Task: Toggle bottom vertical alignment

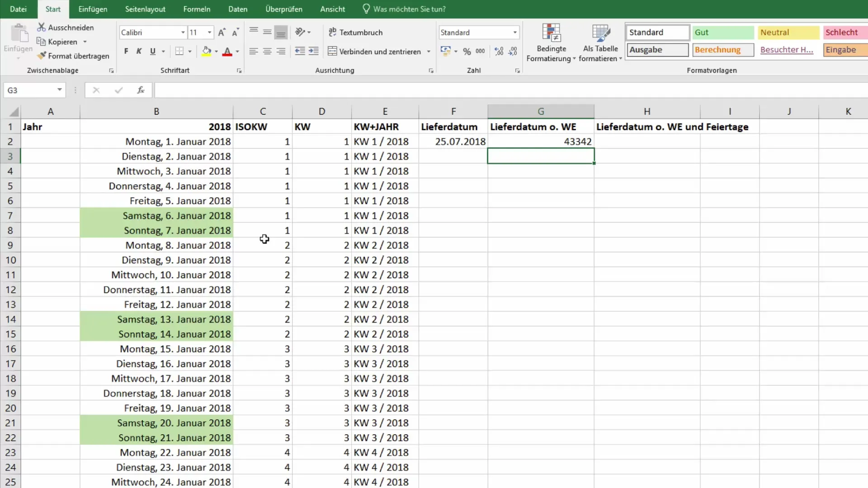Action: click(x=281, y=32)
